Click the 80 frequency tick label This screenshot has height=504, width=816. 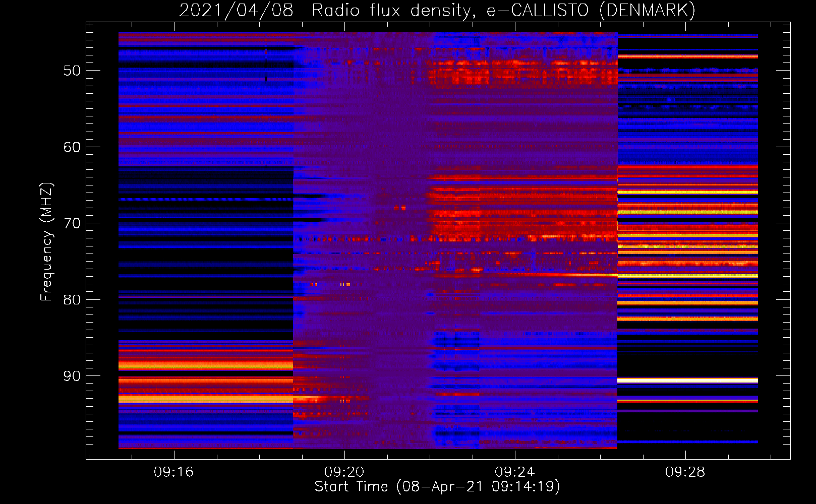[x=72, y=300]
